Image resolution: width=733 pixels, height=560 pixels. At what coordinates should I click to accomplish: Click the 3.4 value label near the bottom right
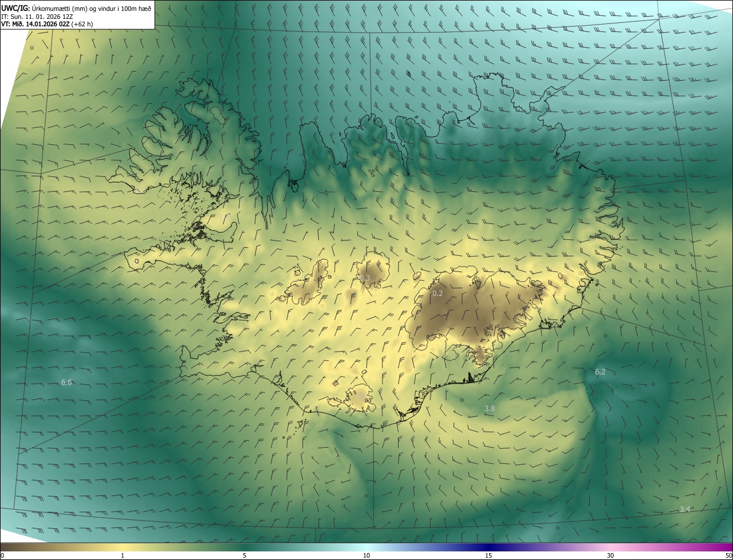click(684, 510)
